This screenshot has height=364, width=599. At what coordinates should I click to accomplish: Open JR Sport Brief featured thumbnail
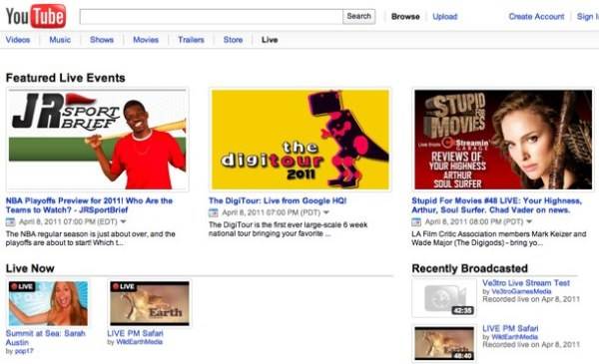[98, 140]
